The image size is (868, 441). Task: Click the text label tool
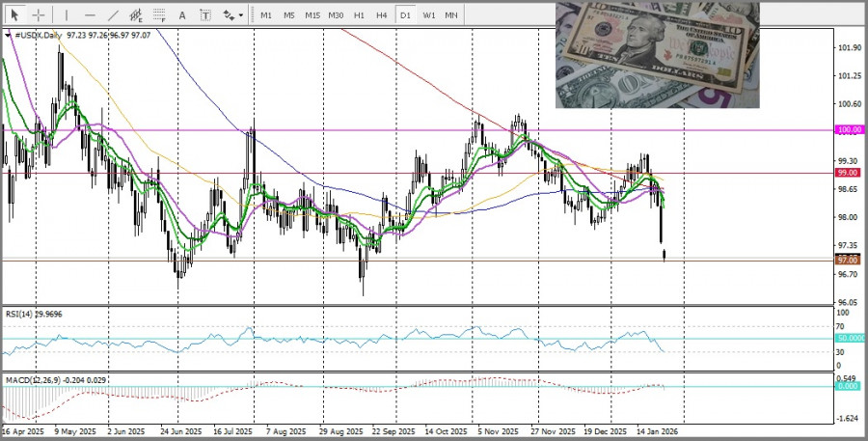(205, 15)
